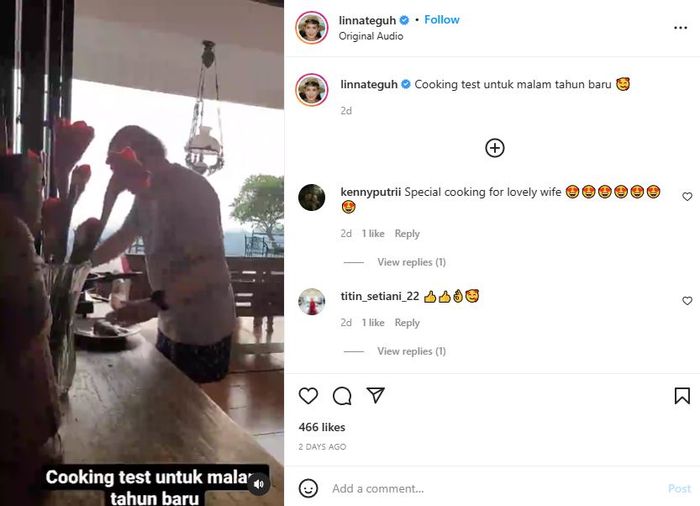Open the three-dot more options menu

681,28
